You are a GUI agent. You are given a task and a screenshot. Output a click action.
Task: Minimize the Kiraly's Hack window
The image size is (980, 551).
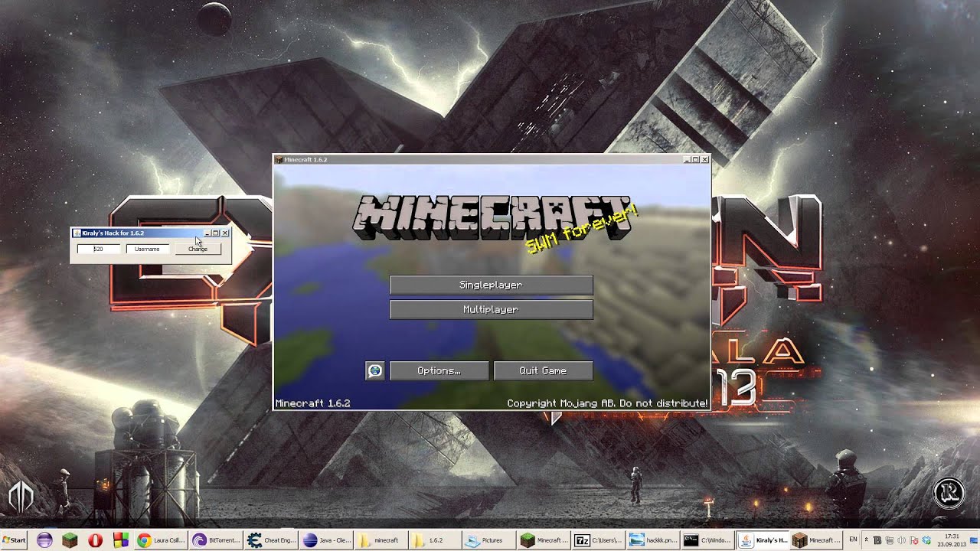point(207,233)
